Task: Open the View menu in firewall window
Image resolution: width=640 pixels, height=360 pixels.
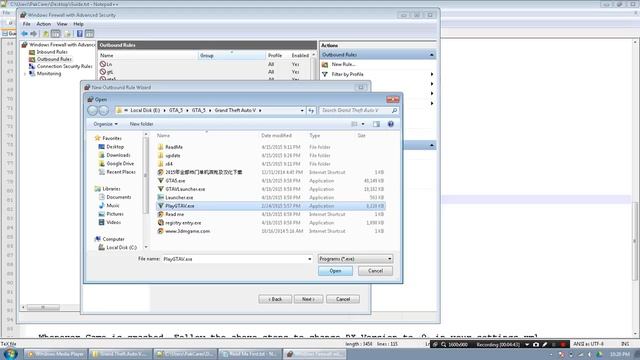Action: (x=62, y=24)
